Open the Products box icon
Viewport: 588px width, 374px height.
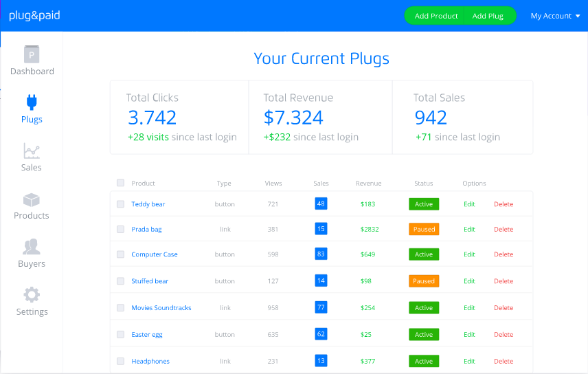(32, 200)
